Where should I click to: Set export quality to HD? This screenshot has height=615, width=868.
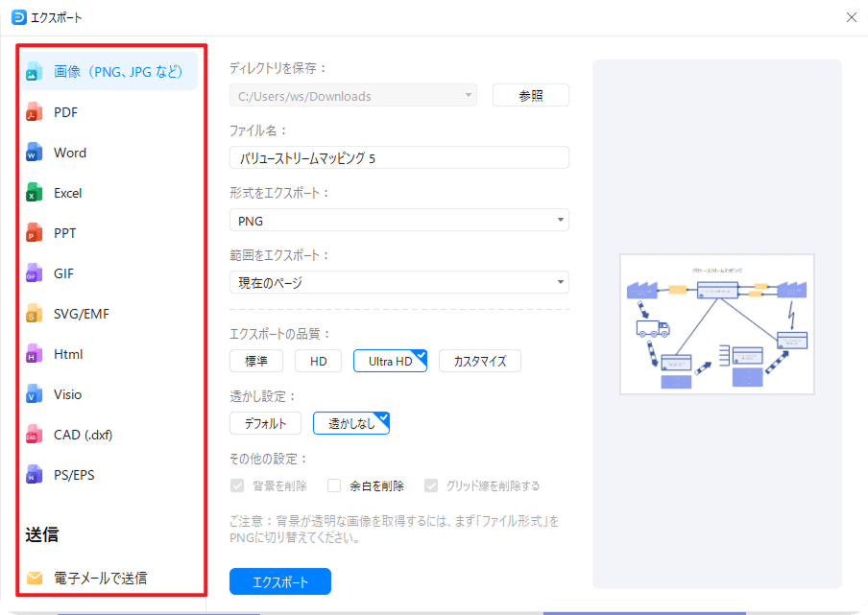(318, 360)
